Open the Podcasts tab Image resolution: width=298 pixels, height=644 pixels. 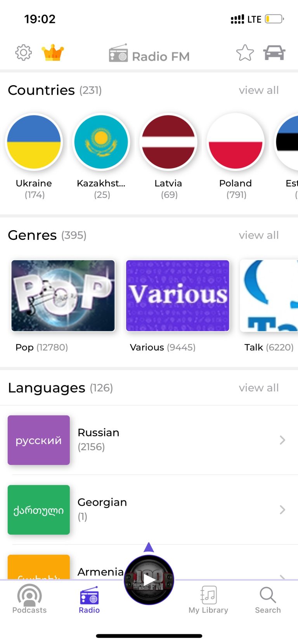coord(29,599)
